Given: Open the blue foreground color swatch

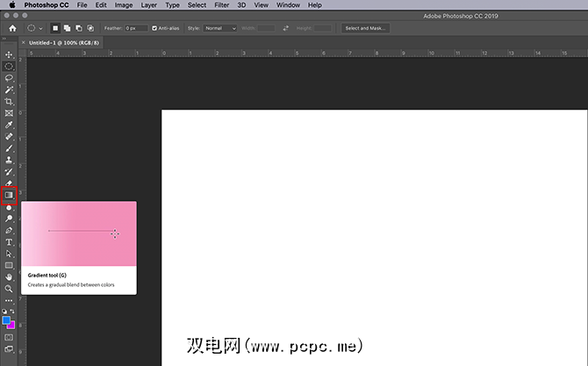Looking at the screenshot, I should pyautogui.click(x=6, y=320).
